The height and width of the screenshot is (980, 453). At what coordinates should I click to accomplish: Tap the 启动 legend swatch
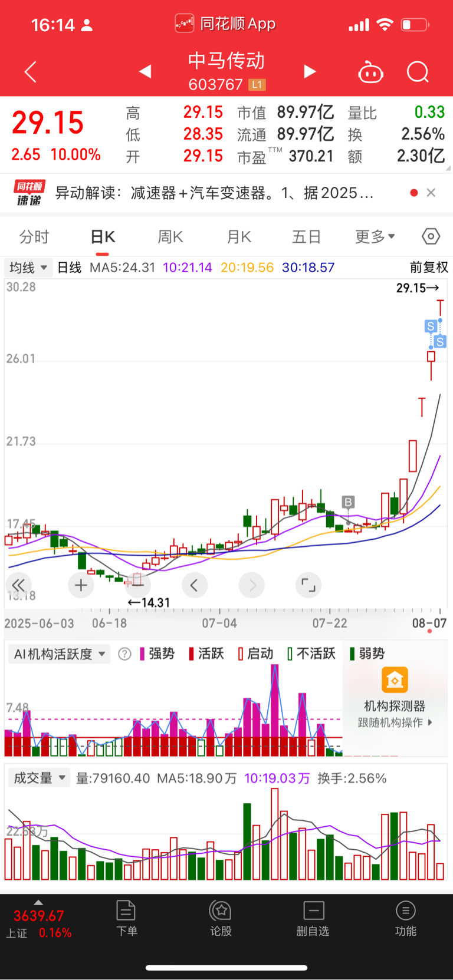241,654
